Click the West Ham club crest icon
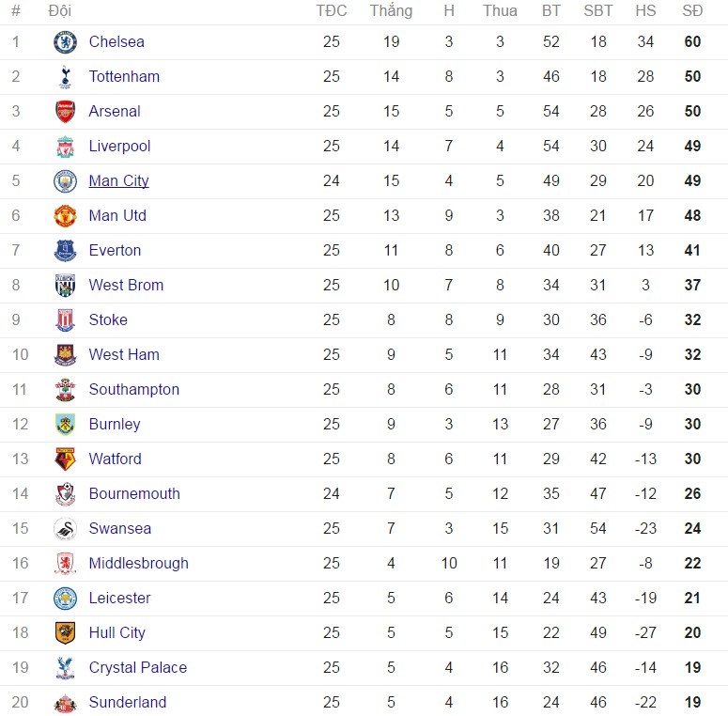The width and height of the screenshot is (728, 716). coord(65,355)
